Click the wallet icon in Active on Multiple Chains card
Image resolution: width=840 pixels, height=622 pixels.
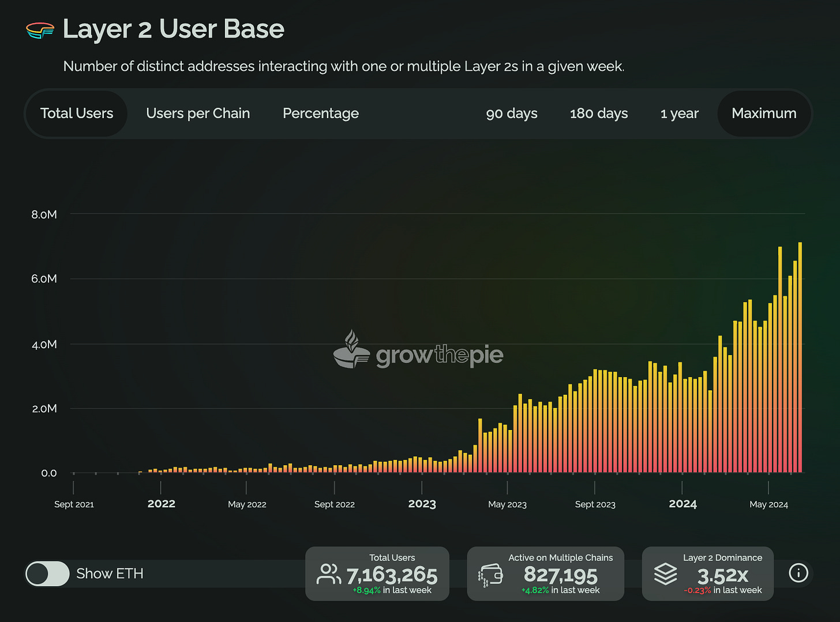click(x=490, y=575)
